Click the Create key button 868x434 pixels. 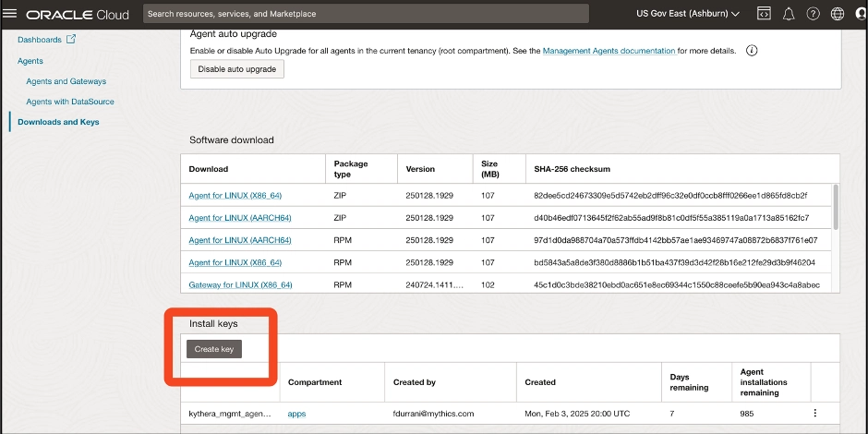coord(214,349)
